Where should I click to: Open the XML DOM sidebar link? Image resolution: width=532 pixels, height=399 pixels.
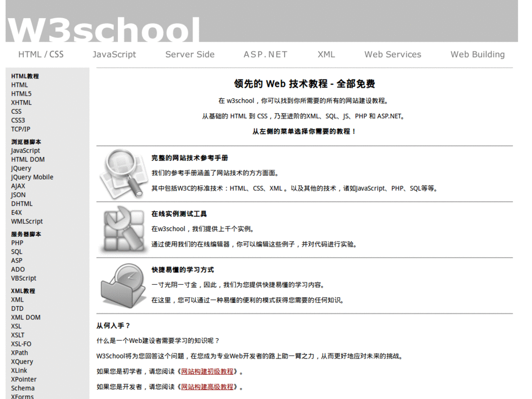[x=25, y=317]
